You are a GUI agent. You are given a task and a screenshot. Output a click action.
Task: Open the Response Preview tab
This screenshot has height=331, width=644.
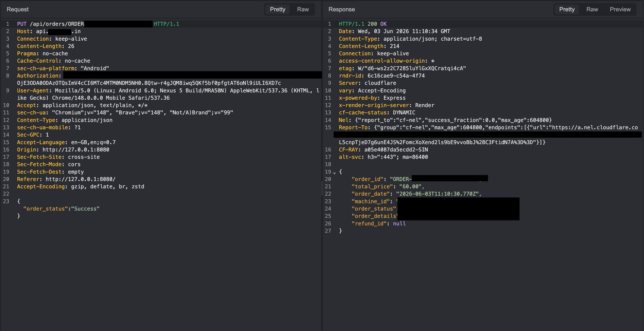(620, 9)
